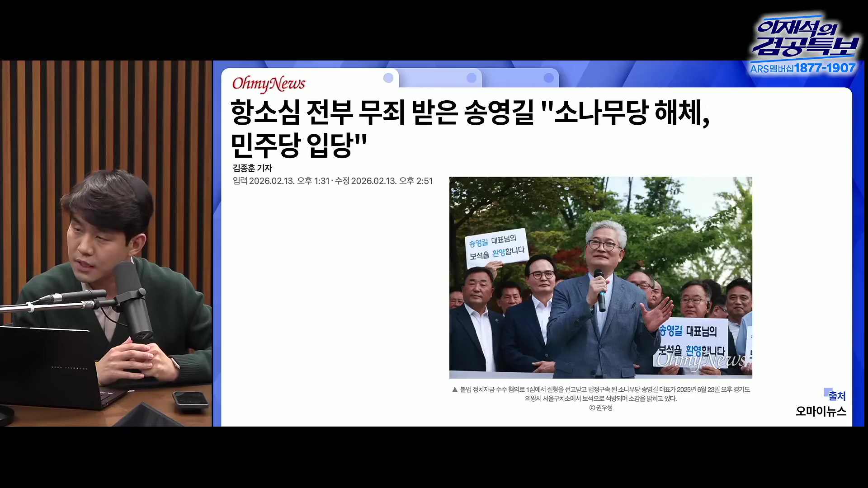868x488 pixels.
Task: Click the ⓒ권우성 photo credit
Action: [600, 408]
